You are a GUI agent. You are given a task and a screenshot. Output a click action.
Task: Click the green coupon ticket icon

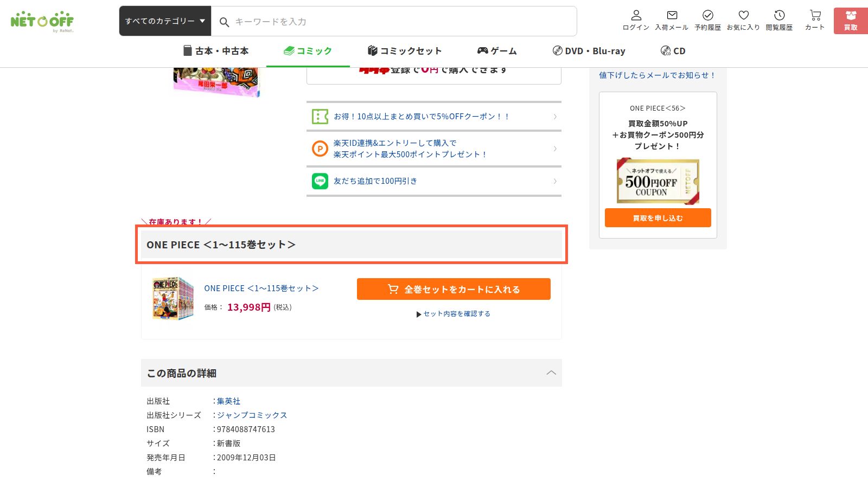tap(320, 117)
